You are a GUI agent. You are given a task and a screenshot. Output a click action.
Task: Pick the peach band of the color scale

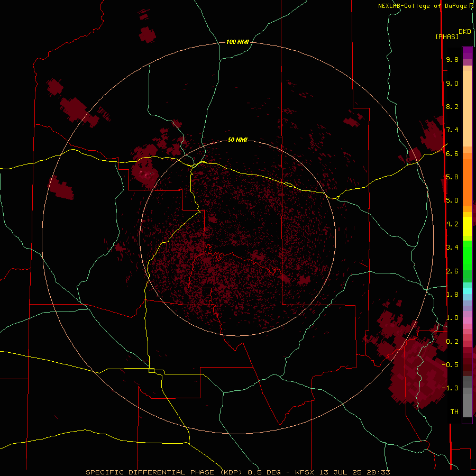tap(467, 108)
